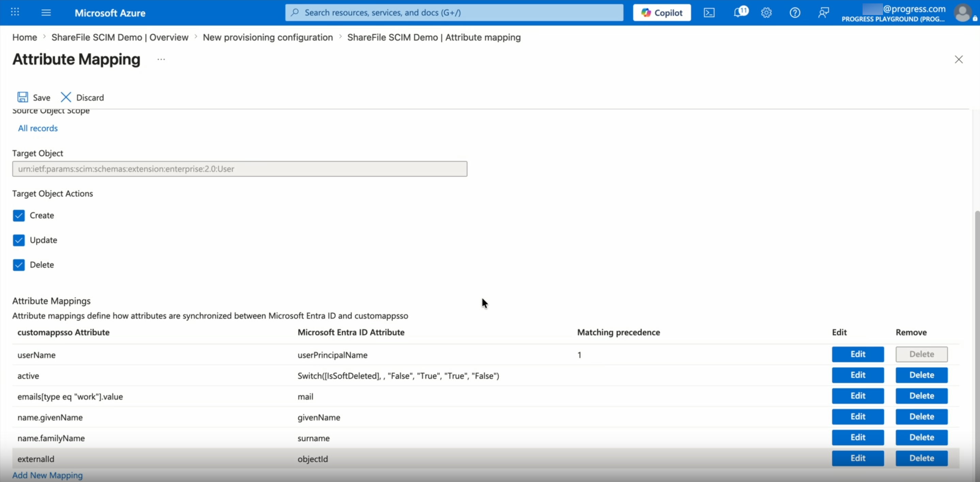Open the portal hamburger menu

[46, 13]
